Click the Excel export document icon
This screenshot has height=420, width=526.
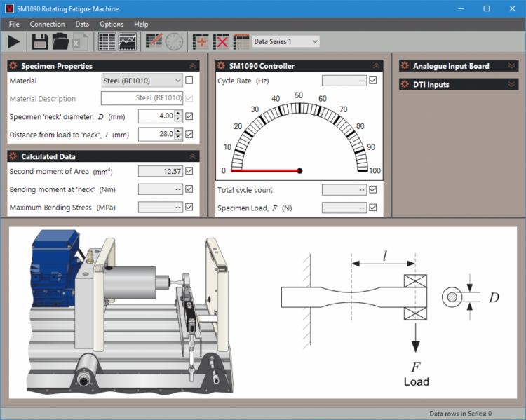79,42
